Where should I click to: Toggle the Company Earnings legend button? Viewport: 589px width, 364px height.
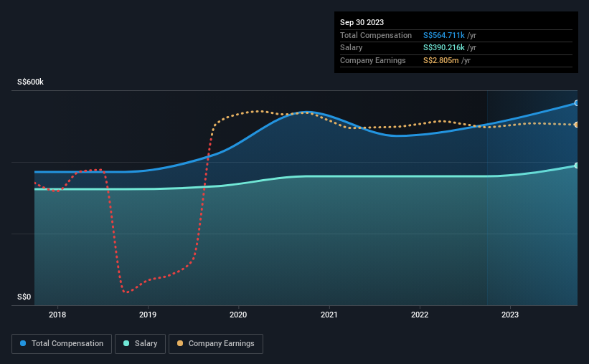coord(216,344)
